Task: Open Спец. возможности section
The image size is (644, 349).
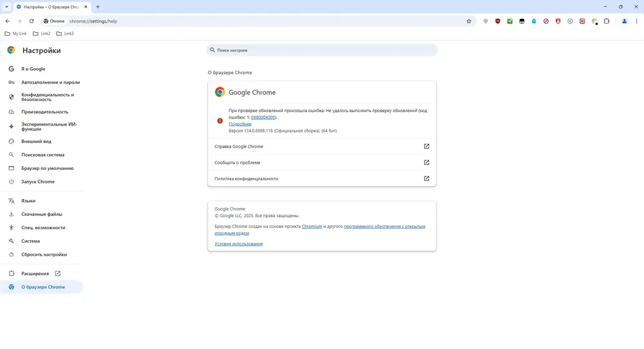Action: pyautogui.click(x=41, y=227)
